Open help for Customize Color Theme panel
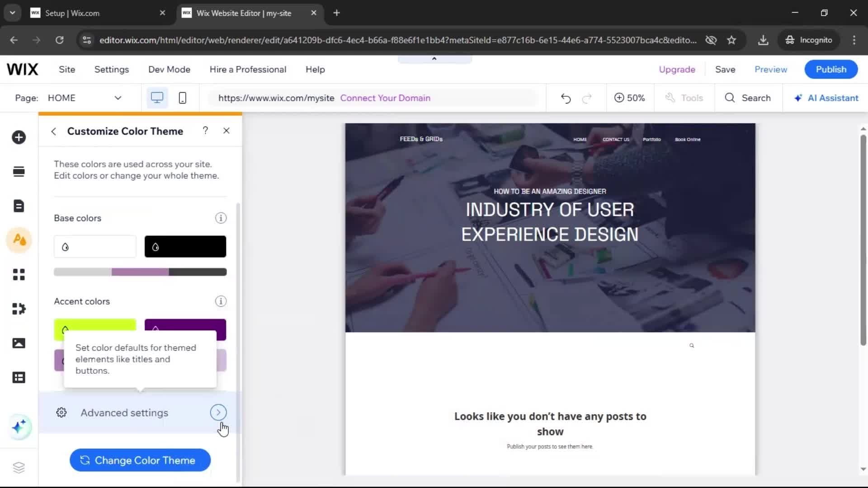Image resolution: width=868 pixels, height=488 pixels. click(x=205, y=131)
